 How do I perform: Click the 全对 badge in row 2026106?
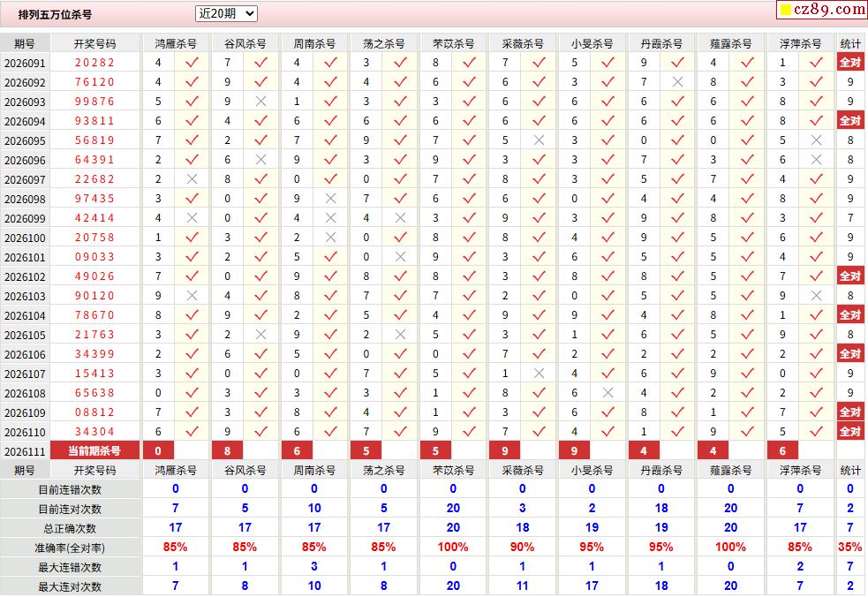pyautogui.click(x=850, y=354)
